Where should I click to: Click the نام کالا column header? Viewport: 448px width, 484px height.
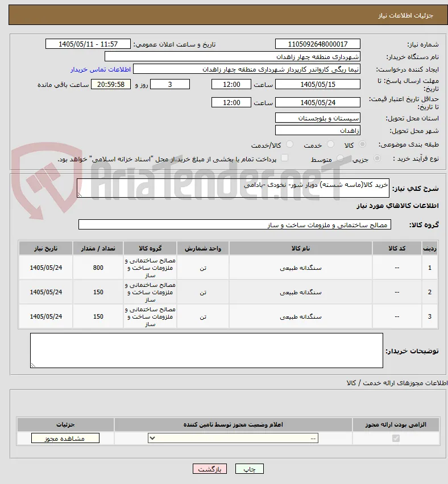click(301, 248)
